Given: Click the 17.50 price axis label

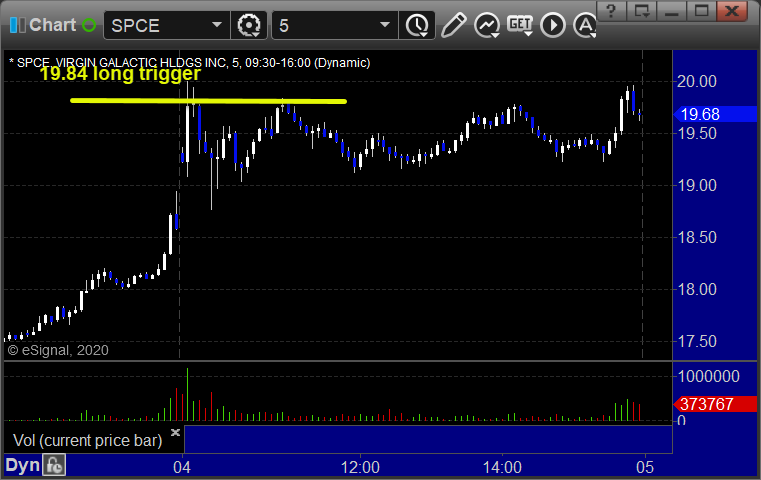Looking at the screenshot, I should pos(697,341).
